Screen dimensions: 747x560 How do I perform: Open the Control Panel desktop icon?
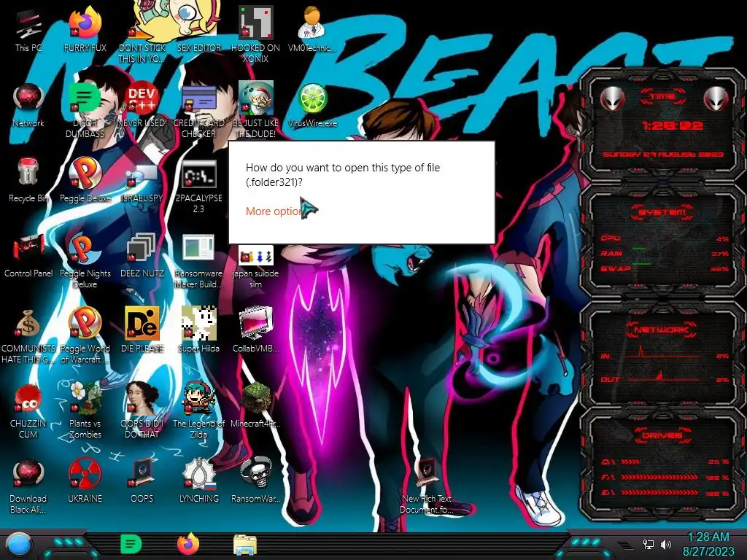click(28, 256)
